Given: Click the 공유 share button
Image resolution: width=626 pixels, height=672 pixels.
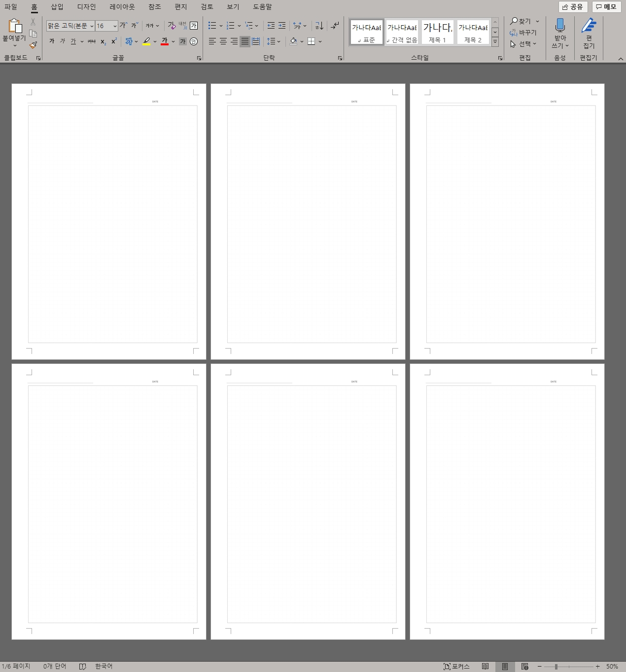Looking at the screenshot, I should [x=573, y=7].
